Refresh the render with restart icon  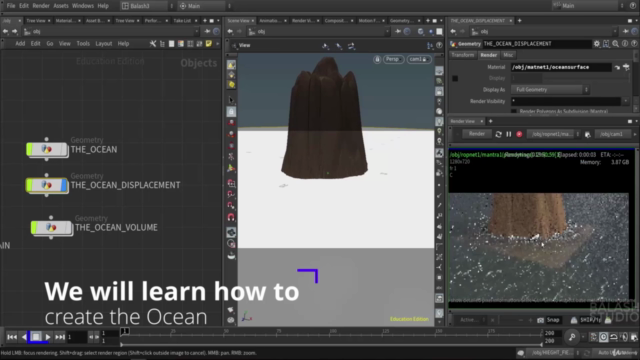coord(498,134)
